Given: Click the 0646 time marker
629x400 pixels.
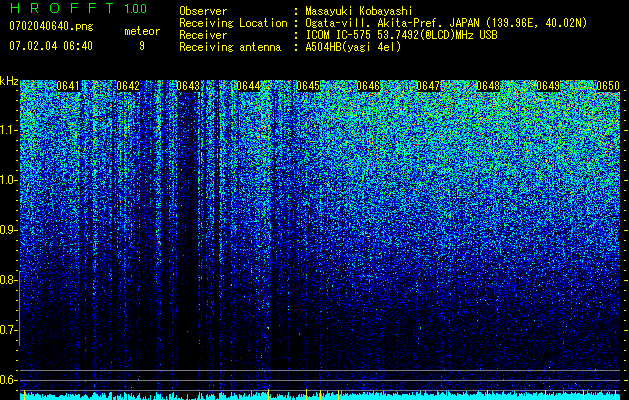Looking at the screenshot, I should click(x=368, y=86).
